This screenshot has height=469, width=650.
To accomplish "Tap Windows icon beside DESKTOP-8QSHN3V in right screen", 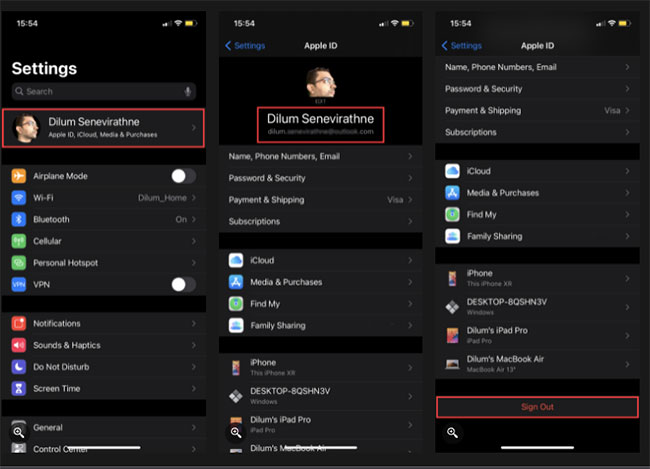I will pos(452,307).
